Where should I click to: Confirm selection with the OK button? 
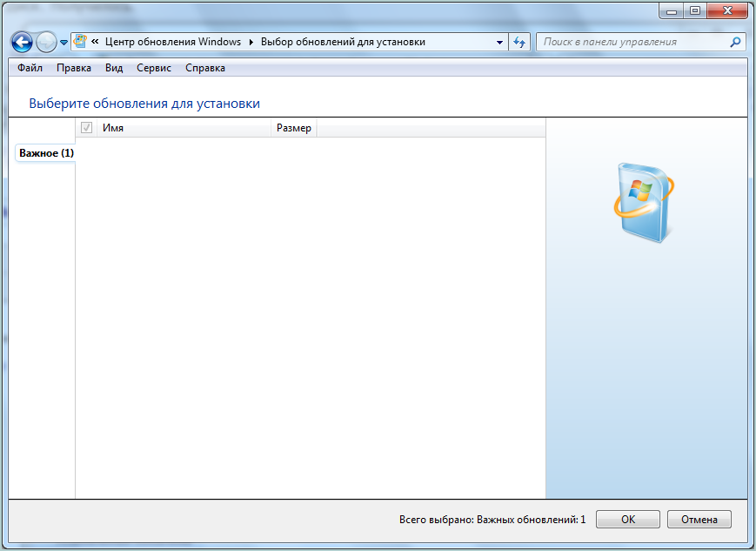628,519
